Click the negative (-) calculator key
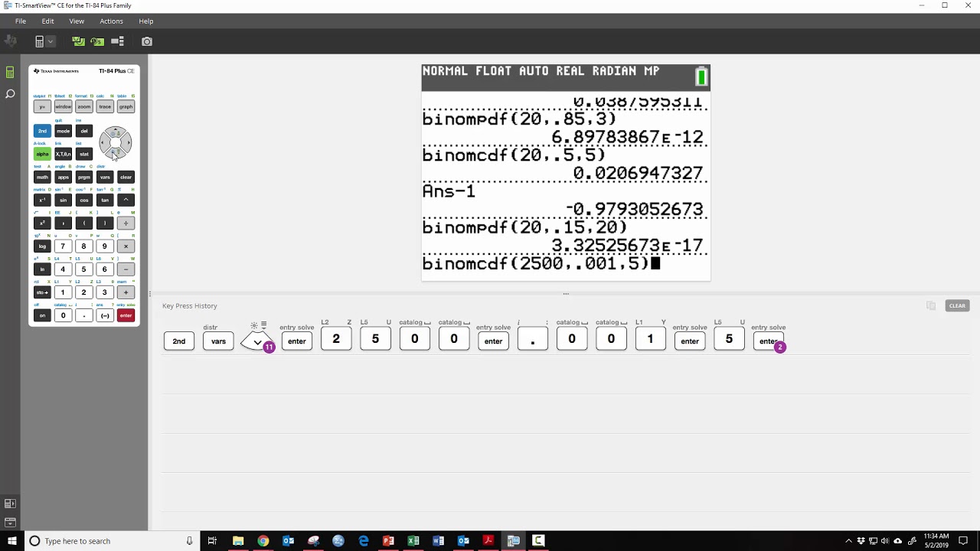Image resolution: width=980 pixels, height=551 pixels. point(105,315)
